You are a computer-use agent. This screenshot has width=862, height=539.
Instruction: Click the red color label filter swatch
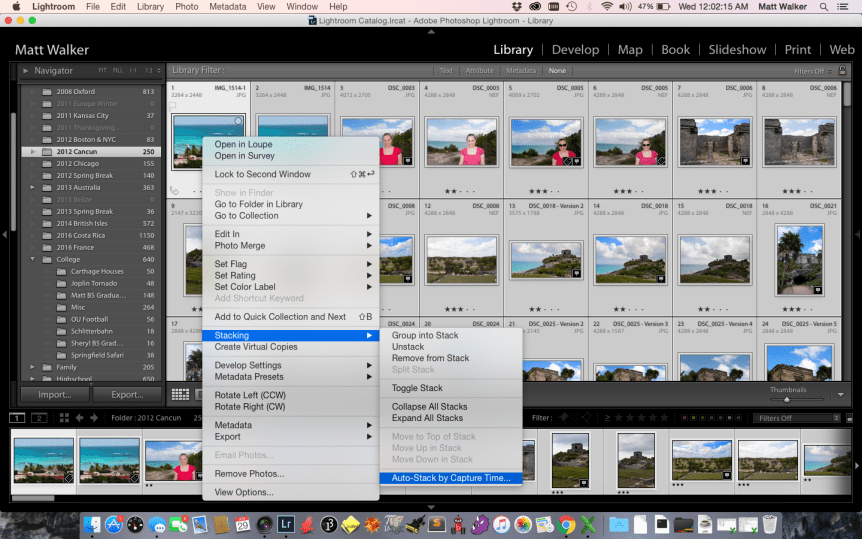click(x=685, y=418)
